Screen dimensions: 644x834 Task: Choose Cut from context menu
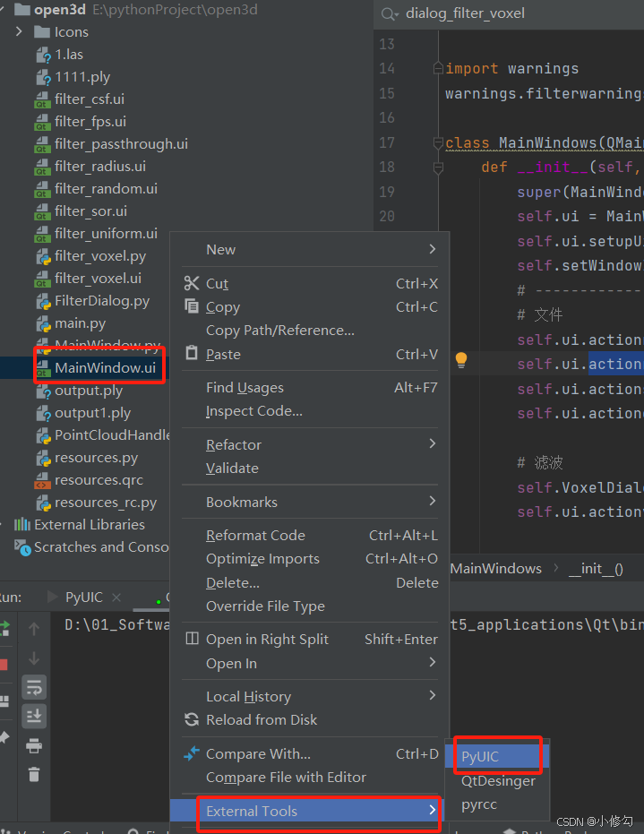[310, 283]
